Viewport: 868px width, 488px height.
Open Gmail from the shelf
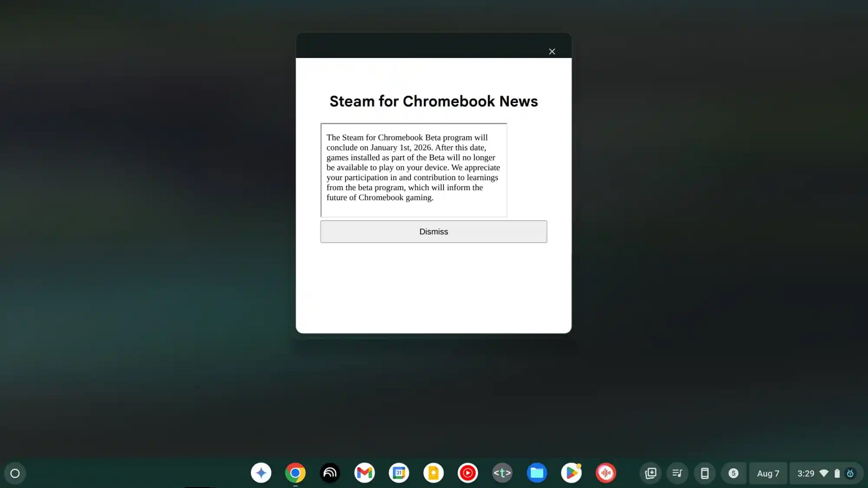click(x=364, y=473)
